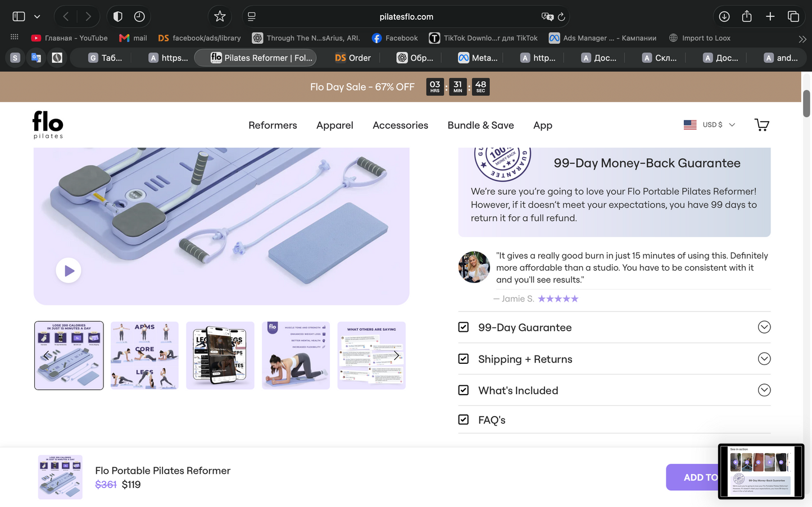Click the 99-Day Guarantee checkbox icon

pos(463,327)
